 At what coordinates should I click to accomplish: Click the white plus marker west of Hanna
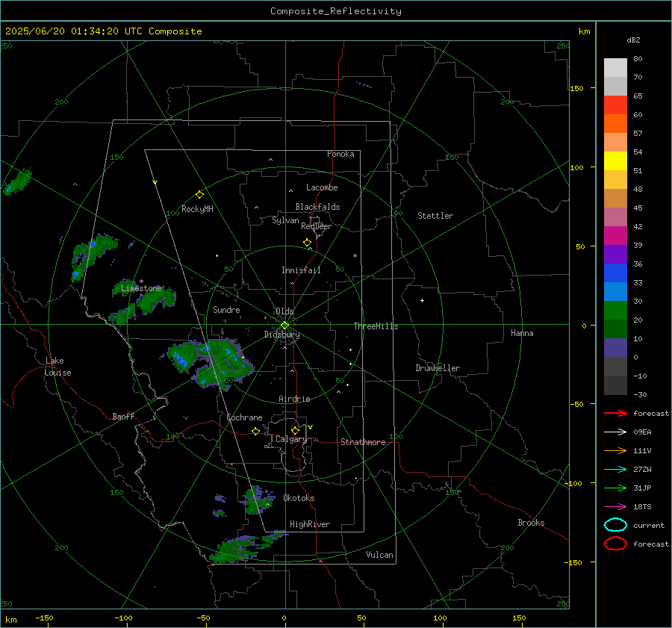pos(422,300)
